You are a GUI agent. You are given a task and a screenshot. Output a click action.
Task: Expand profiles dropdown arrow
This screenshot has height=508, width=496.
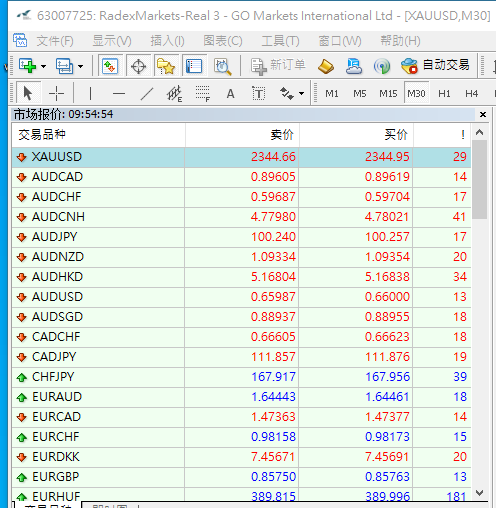pos(80,66)
